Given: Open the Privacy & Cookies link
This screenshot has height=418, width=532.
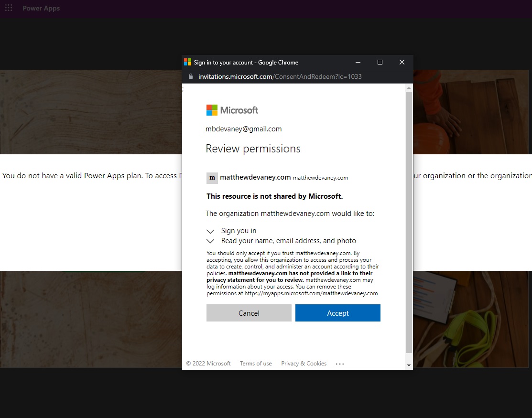Looking at the screenshot, I should click(304, 364).
